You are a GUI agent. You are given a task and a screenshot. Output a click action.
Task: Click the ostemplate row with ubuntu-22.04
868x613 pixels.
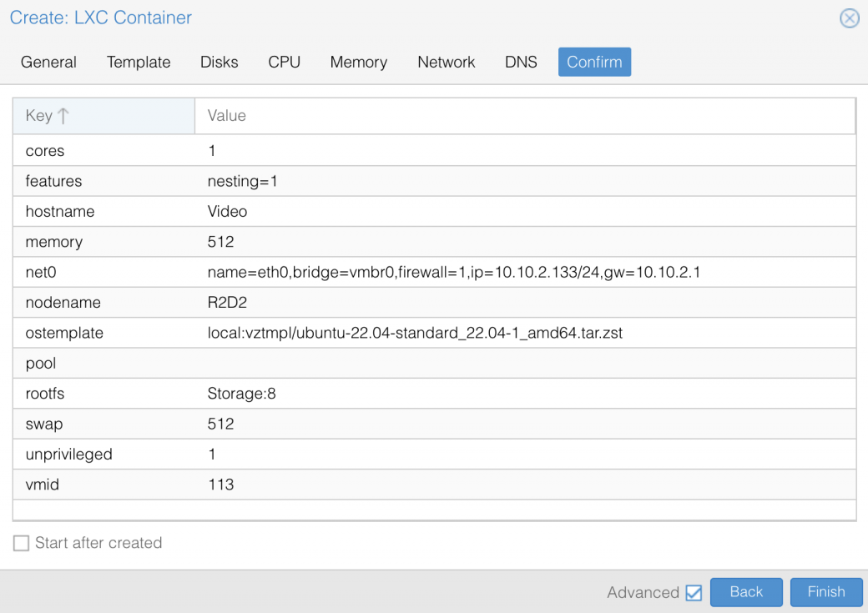pos(334,333)
